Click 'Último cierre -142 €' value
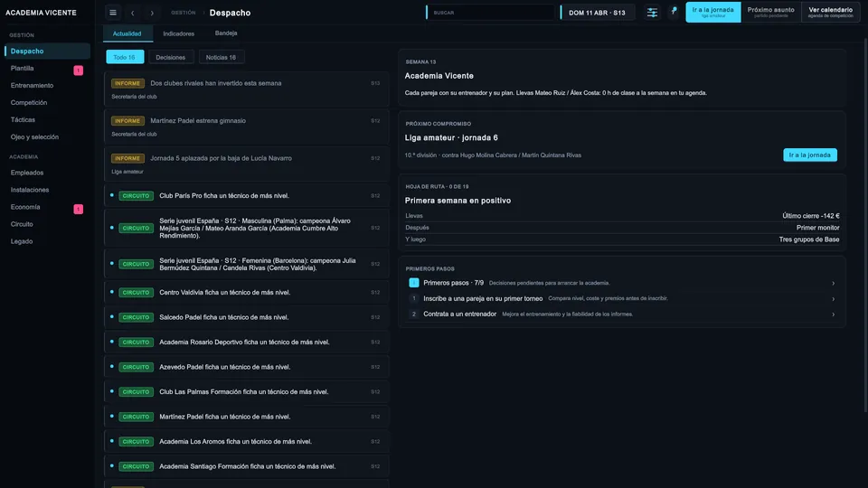The width and height of the screenshot is (868, 488). 810,216
